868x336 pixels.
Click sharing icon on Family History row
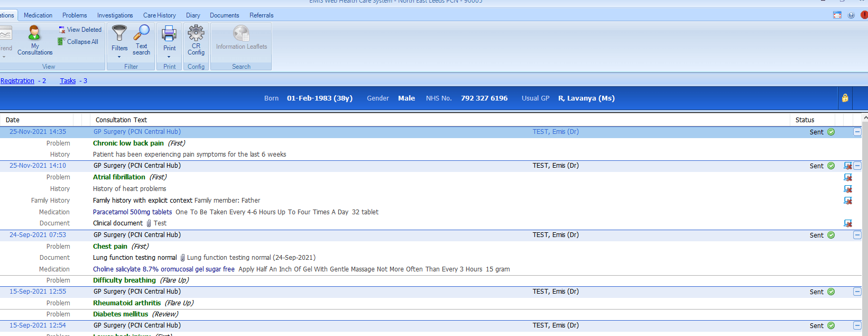pyautogui.click(x=848, y=201)
